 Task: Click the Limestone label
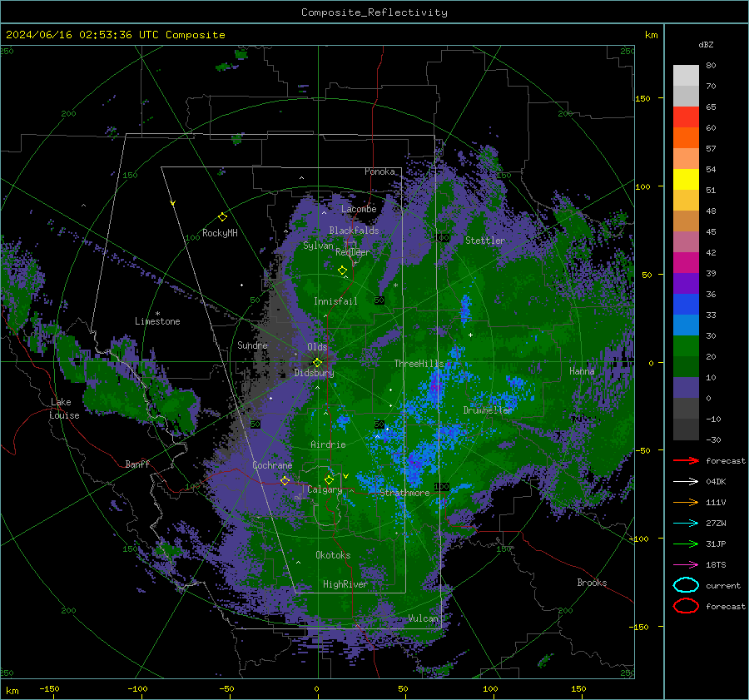pos(157,321)
